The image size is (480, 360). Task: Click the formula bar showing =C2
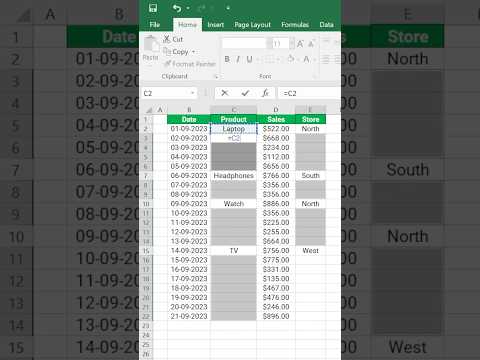click(309, 93)
